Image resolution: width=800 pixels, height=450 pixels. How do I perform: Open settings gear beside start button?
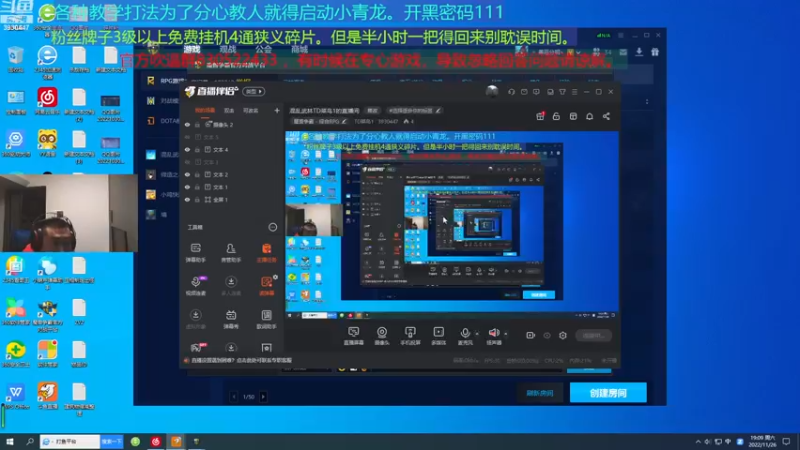point(563,335)
